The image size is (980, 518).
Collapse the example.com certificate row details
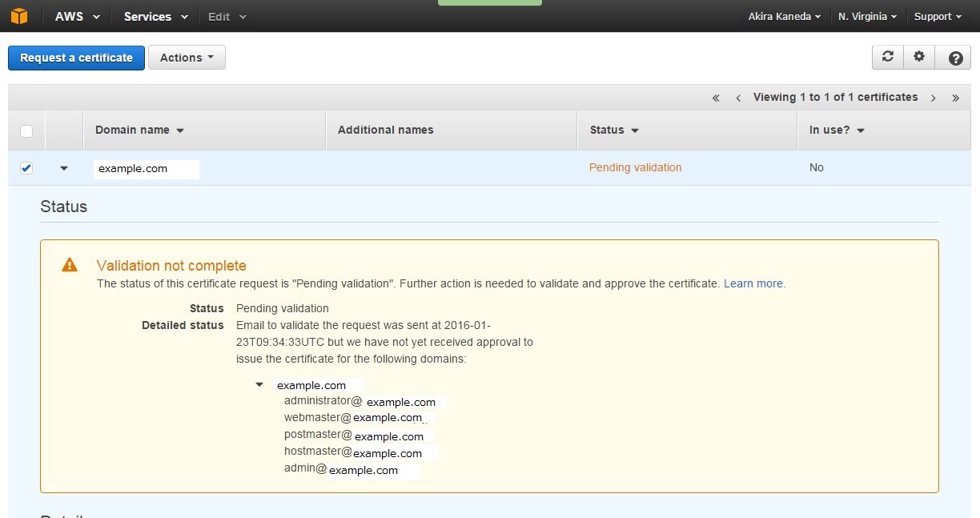[x=64, y=168]
